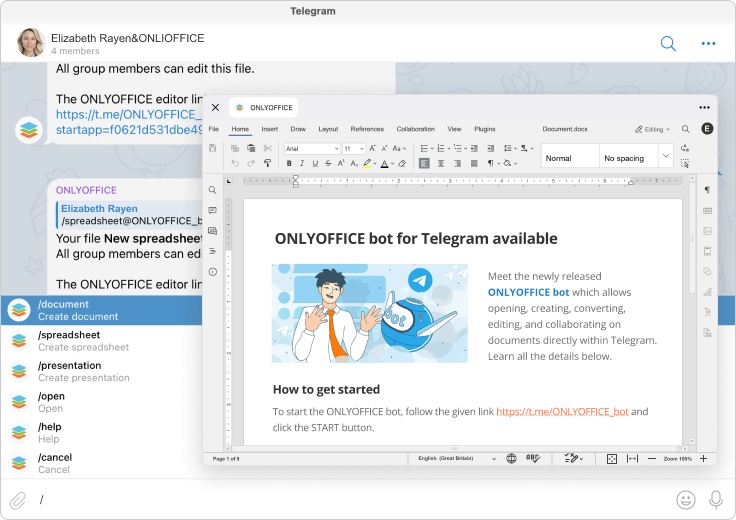Open the font color dropdown arrow
Viewport: 736px width, 520px height.
coord(392,164)
